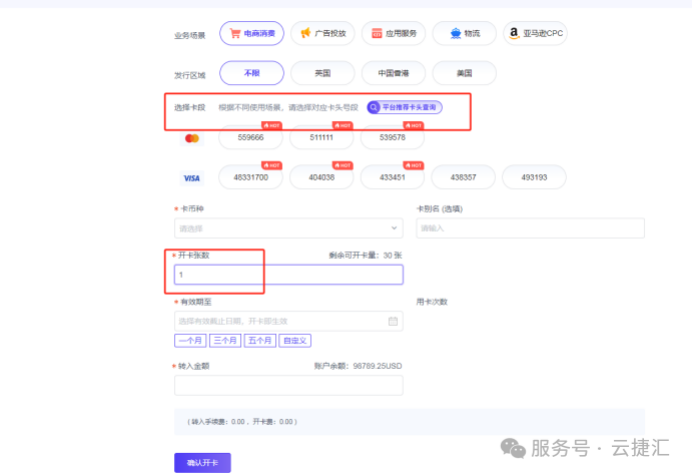This screenshot has height=476, width=692.
Task: Choose 自定义 validity option
Action: click(x=296, y=341)
